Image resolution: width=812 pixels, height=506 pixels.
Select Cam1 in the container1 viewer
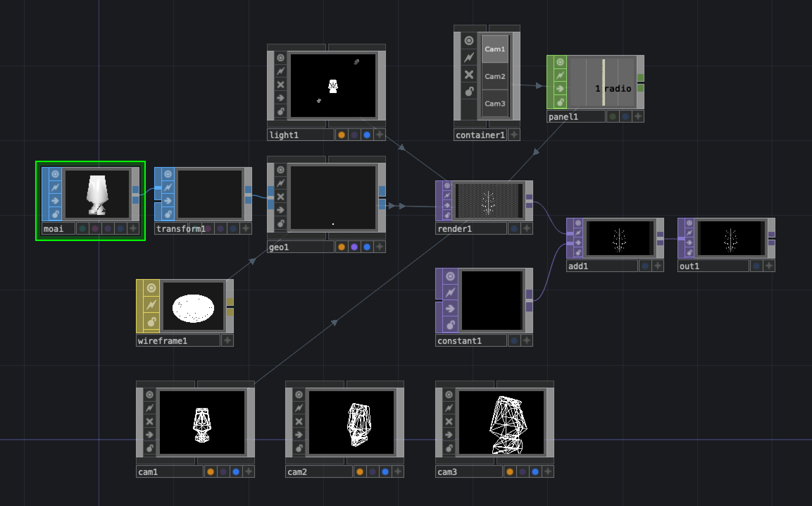click(495, 49)
